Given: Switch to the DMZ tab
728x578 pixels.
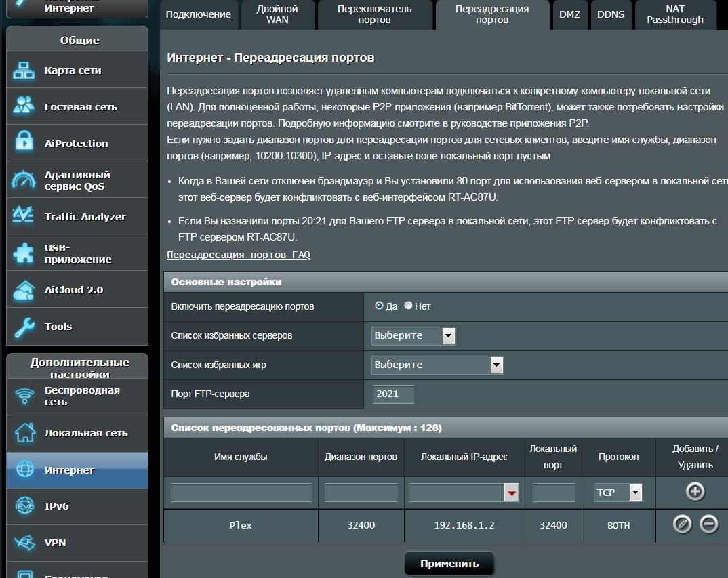Looking at the screenshot, I should tap(569, 14).
